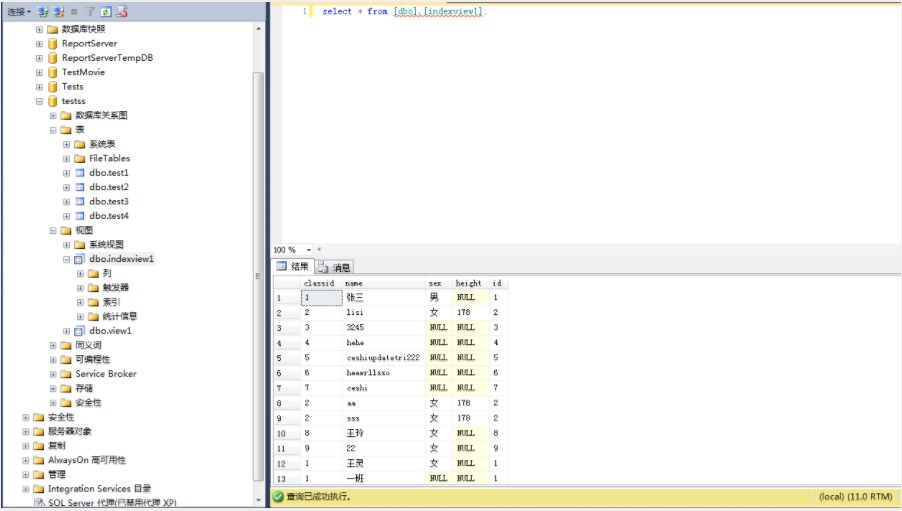Collapse the dbo.indexview1 view node
Image resolution: width=902 pixels, height=511 pixels.
coord(67,260)
